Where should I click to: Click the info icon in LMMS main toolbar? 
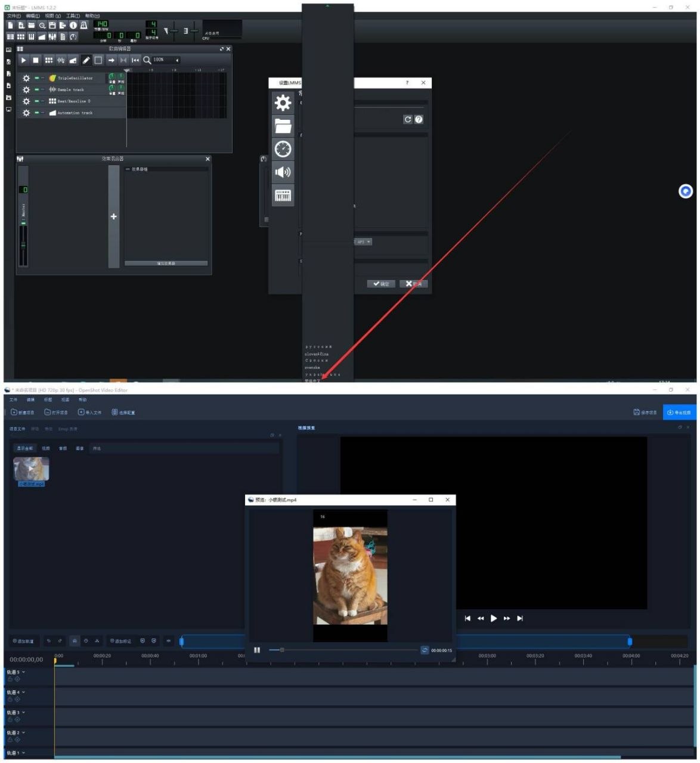(73, 25)
